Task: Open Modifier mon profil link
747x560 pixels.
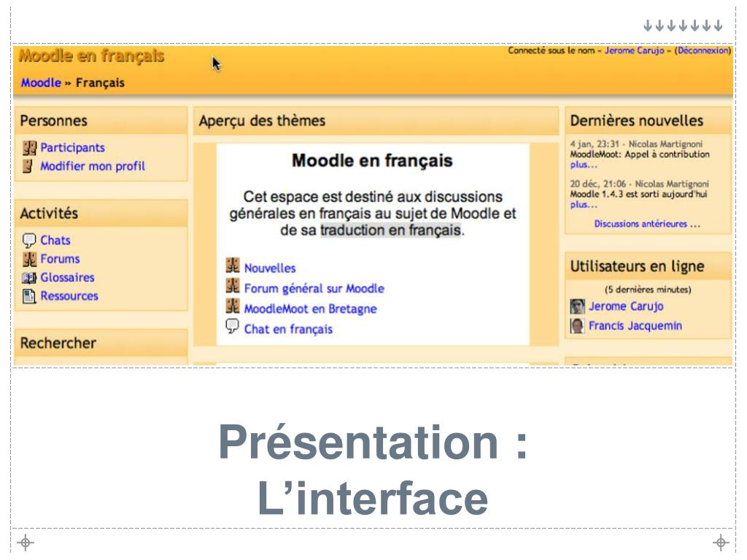Action: tap(93, 166)
